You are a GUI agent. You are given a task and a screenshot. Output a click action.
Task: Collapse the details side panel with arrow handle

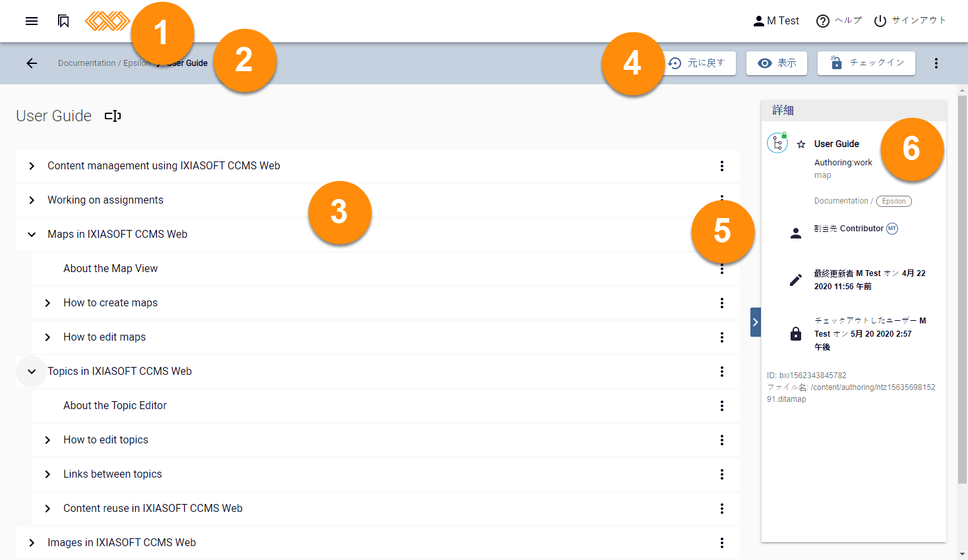[x=756, y=322]
